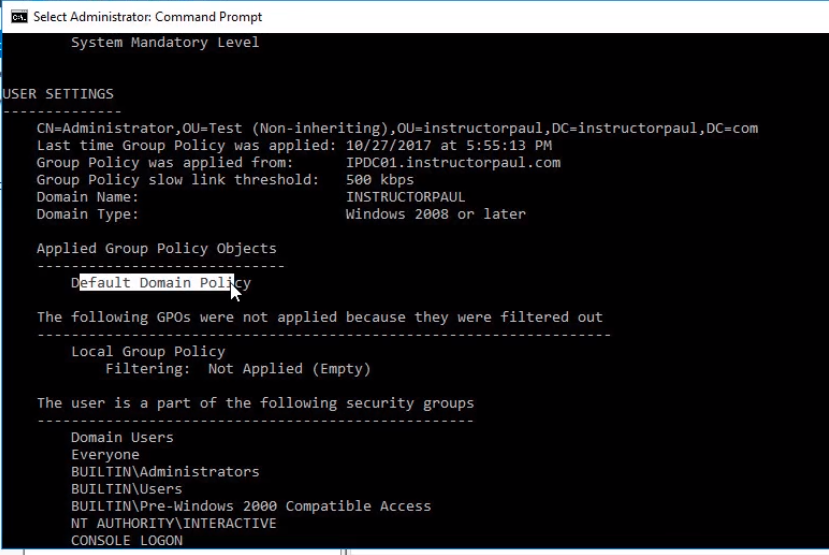The width and height of the screenshot is (829, 555).
Task: Click the window title text Select Administrator: Command Prompt
Action: (x=148, y=17)
